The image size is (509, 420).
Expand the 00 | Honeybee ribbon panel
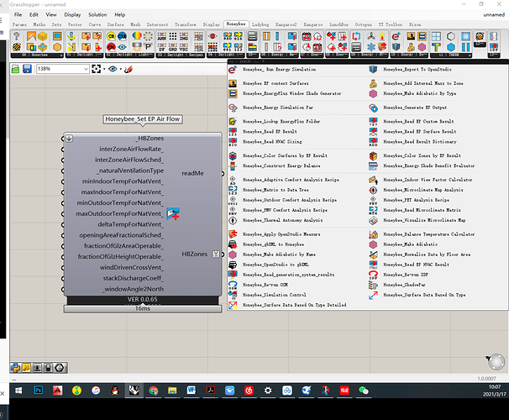click(37, 55)
